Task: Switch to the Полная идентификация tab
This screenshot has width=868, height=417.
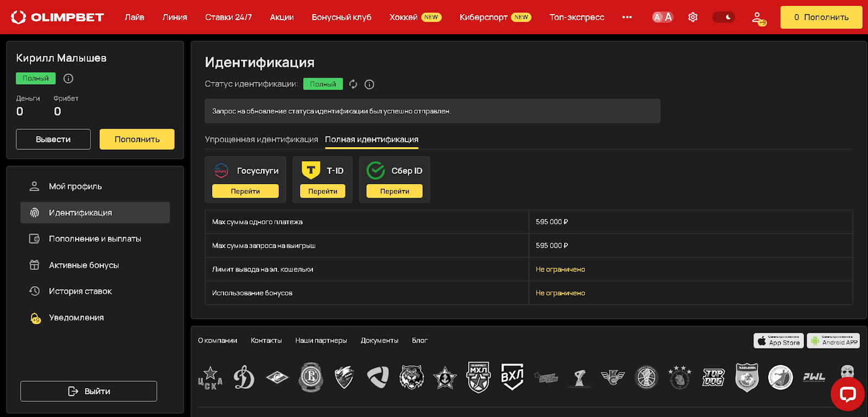Action: coord(372,140)
